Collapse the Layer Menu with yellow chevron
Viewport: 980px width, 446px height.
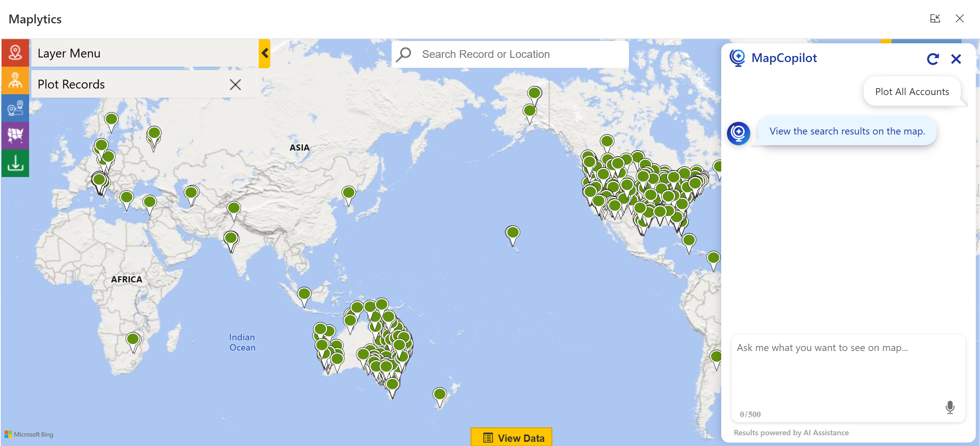[265, 53]
